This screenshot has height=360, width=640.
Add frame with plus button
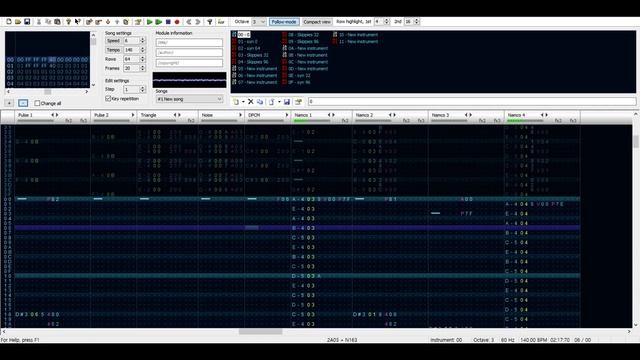(x=9, y=103)
